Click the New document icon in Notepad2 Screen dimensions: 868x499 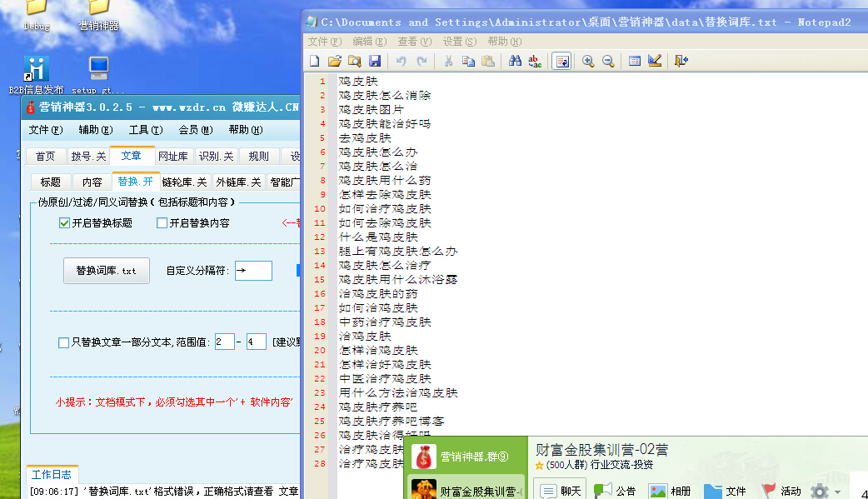[x=315, y=61]
